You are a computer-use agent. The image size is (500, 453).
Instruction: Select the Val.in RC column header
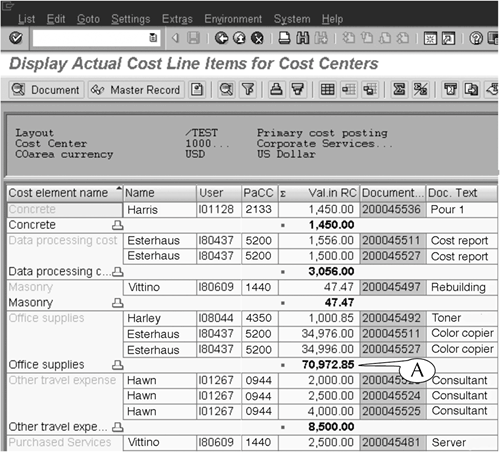pos(319,193)
